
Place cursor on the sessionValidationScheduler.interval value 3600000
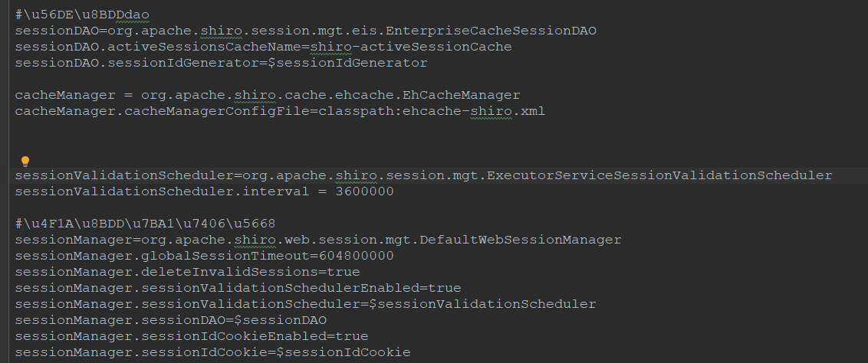point(365,191)
